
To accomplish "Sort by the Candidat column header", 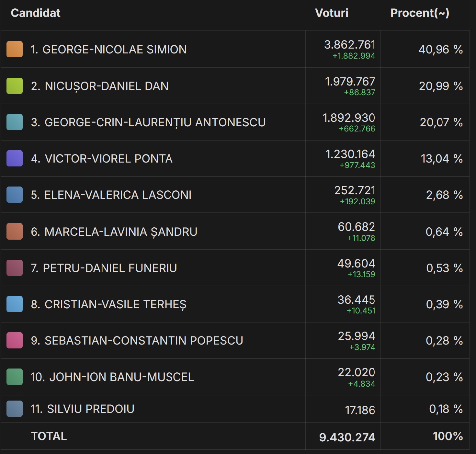I will click(x=36, y=13).
